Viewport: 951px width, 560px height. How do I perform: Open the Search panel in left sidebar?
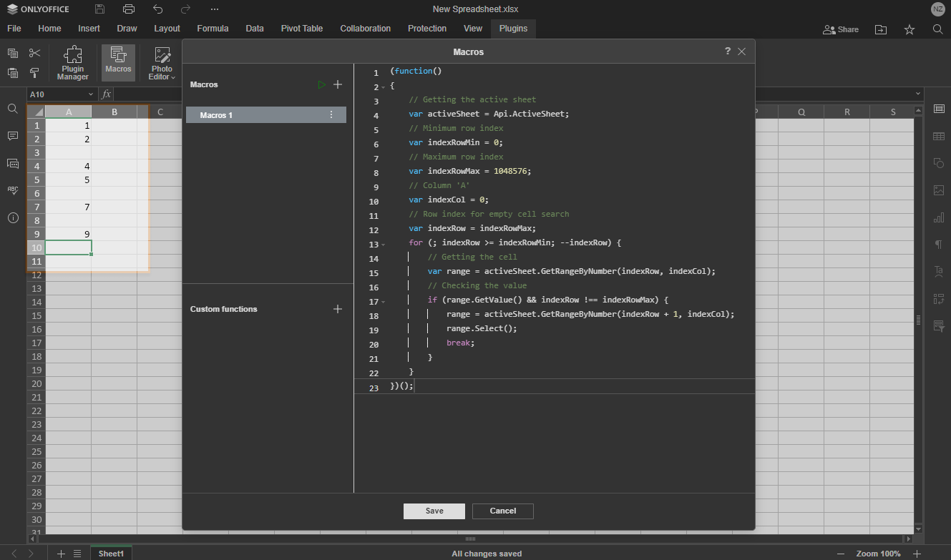(13, 109)
